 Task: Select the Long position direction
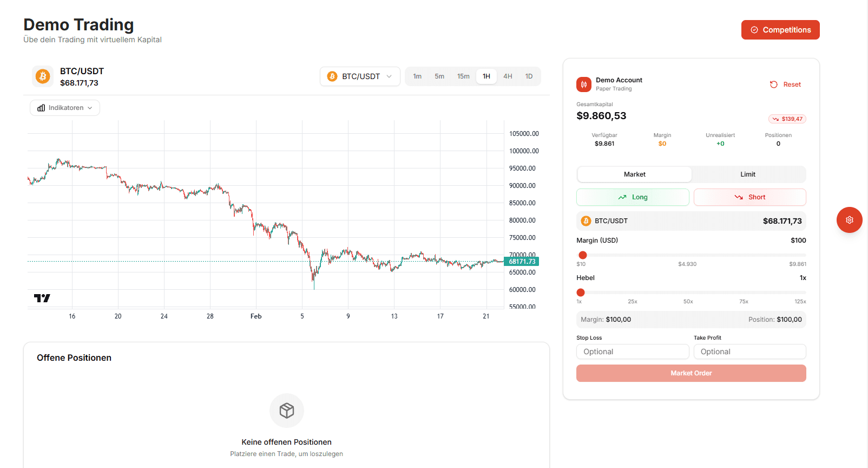pyautogui.click(x=633, y=197)
